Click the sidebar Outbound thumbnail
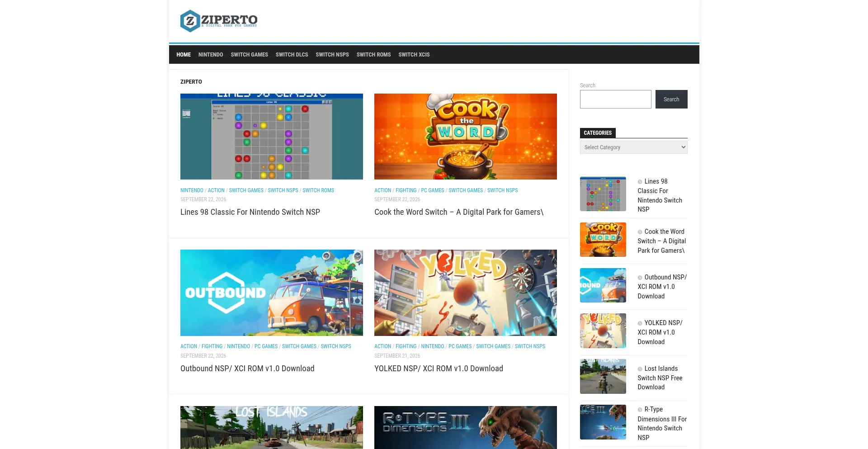 point(603,285)
